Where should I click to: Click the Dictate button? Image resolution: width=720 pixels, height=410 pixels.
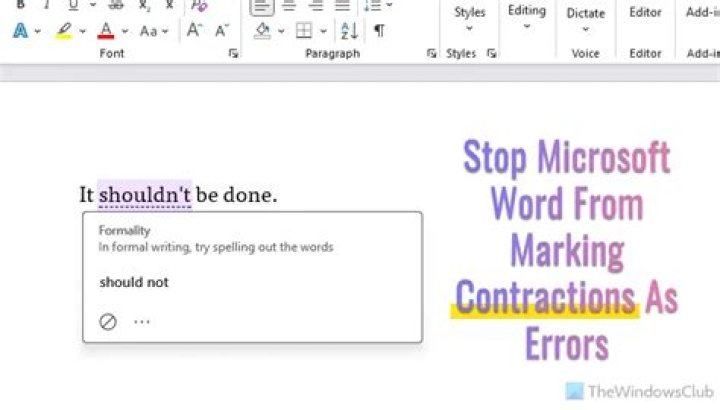coord(585,18)
